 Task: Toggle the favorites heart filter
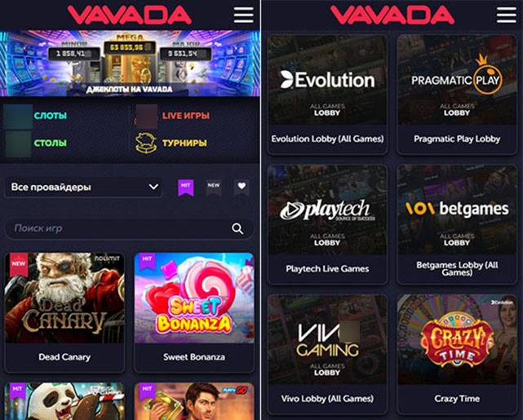[x=242, y=188]
